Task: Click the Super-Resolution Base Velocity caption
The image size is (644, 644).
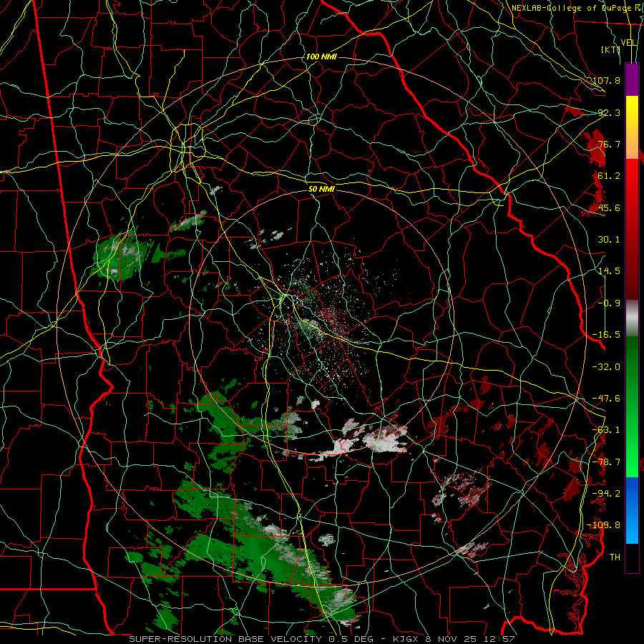Action: point(321,639)
